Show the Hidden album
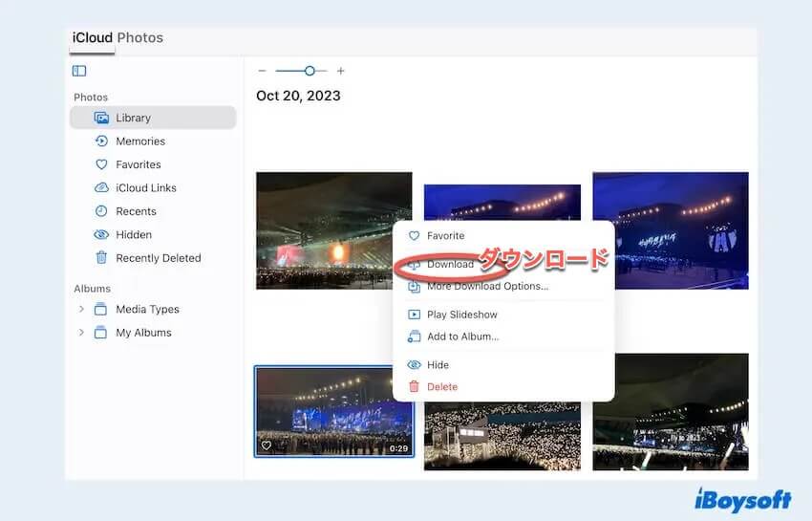 pos(134,235)
